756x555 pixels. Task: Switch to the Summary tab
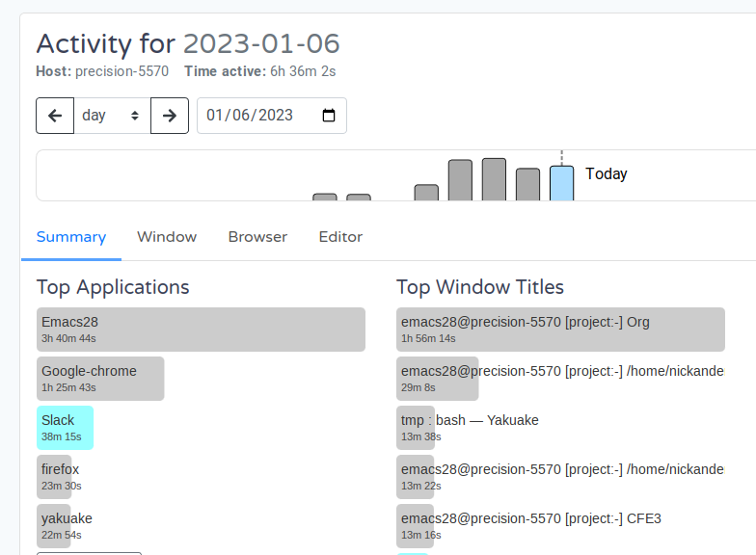(x=71, y=237)
